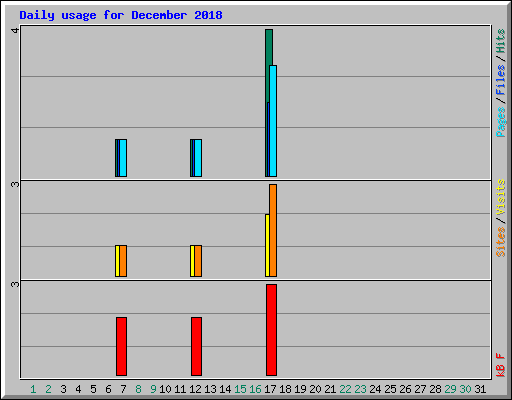Screen dimensions: 512x400
Task: Click day label 30 on the x-axis
Action: [x=465, y=389]
